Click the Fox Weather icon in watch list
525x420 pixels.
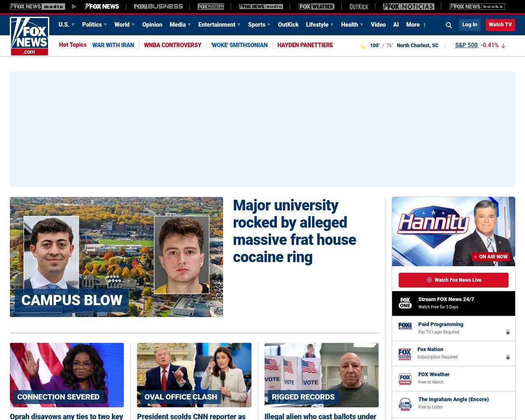coord(405,379)
